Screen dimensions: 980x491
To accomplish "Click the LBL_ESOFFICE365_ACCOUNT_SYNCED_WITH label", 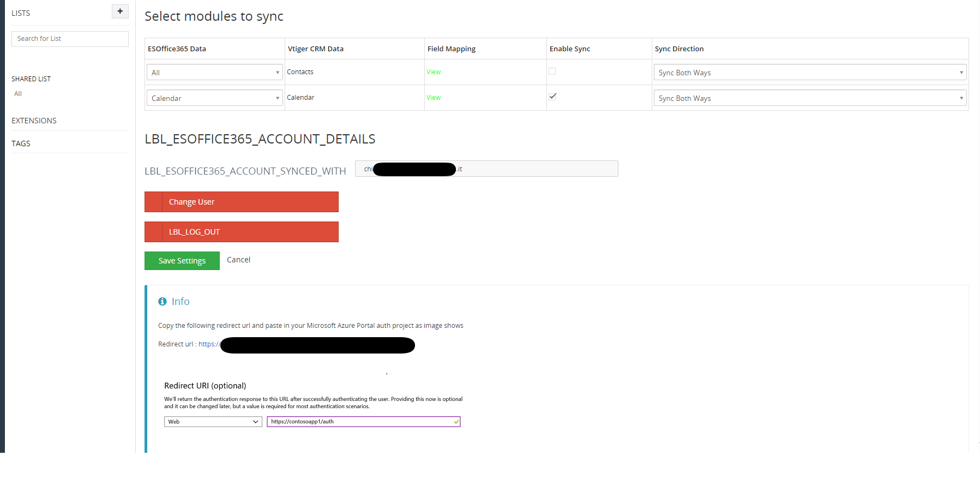I will (x=245, y=171).
